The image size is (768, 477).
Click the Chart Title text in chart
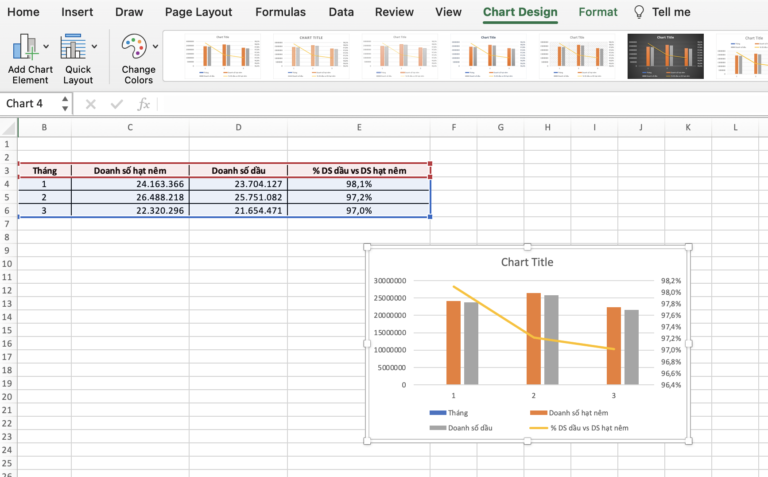526,262
